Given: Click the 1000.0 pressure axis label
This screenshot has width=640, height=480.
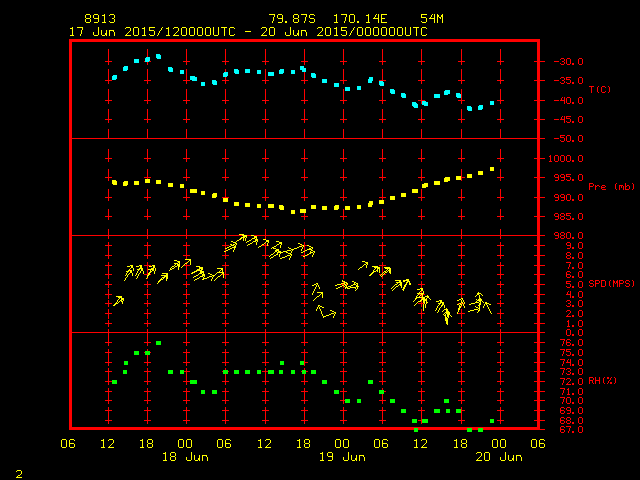Looking at the screenshot, I should [x=566, y=158].
